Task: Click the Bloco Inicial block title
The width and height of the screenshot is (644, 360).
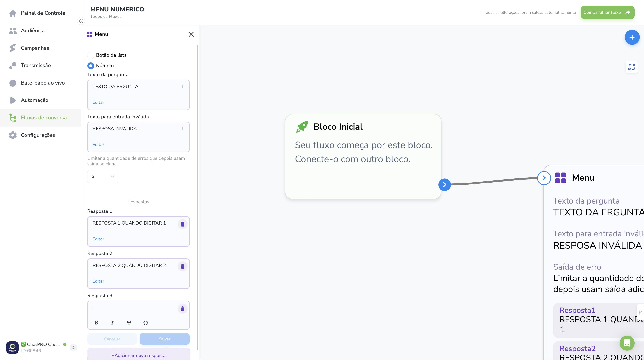Action: pos(338,127)
